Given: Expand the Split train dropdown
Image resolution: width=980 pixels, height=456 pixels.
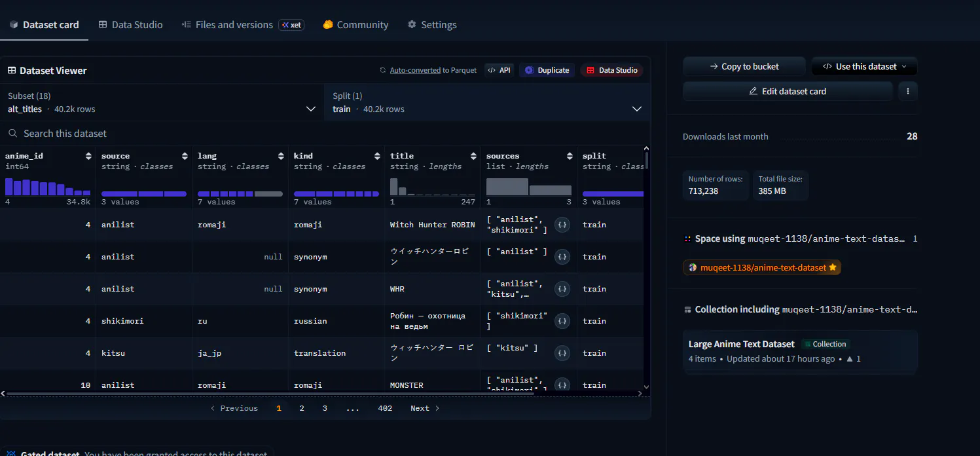Looking at the screenshot, I should [487, 102].
